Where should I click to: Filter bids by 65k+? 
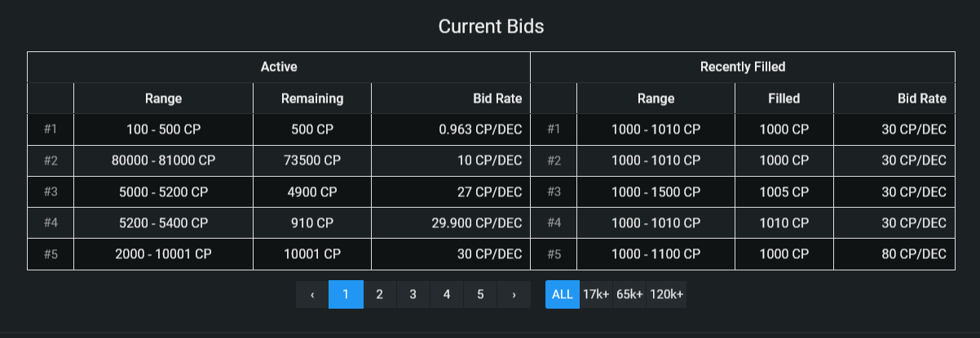click(629, 295)
